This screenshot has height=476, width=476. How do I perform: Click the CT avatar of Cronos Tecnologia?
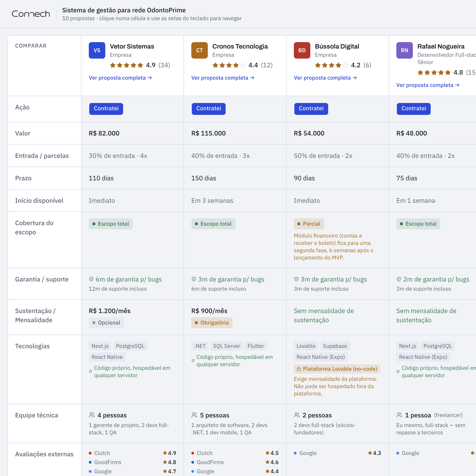click(199, 50)
